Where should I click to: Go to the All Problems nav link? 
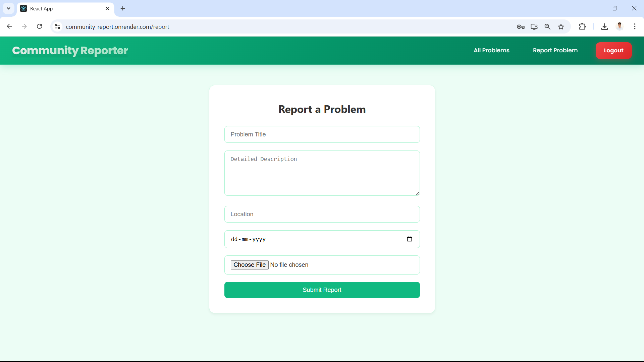(x=491, y=50)
